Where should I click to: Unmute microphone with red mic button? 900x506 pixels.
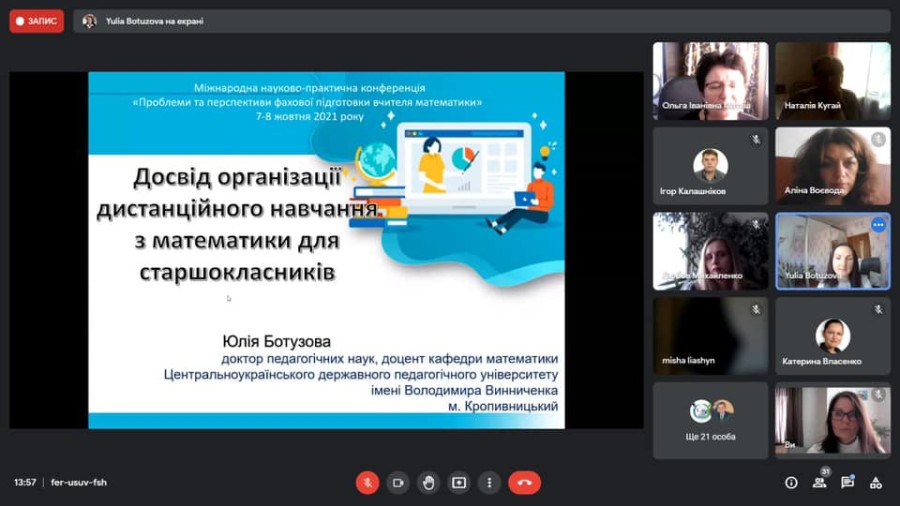pyautogui.click(x=367, y=482)
